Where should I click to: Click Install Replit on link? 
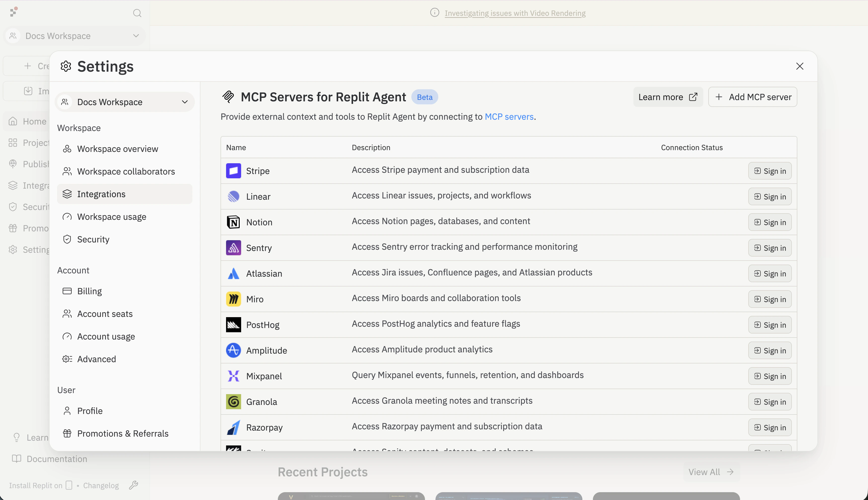[36, 485]
